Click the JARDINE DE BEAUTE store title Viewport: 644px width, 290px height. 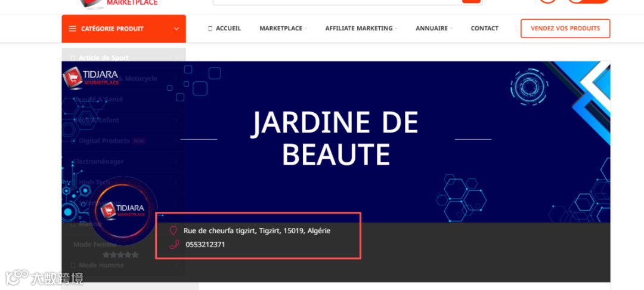335,138
